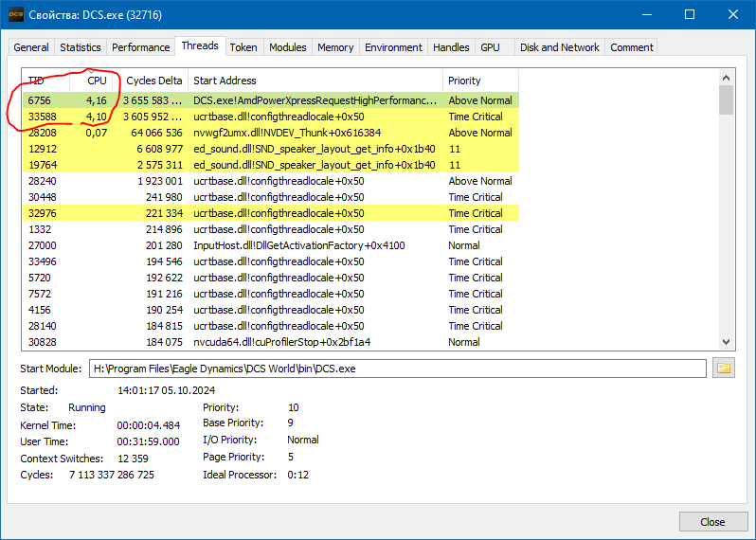Click the I/O Priority value Normal
This screenshot has height=540, width=756.
(x=303, y=440)
